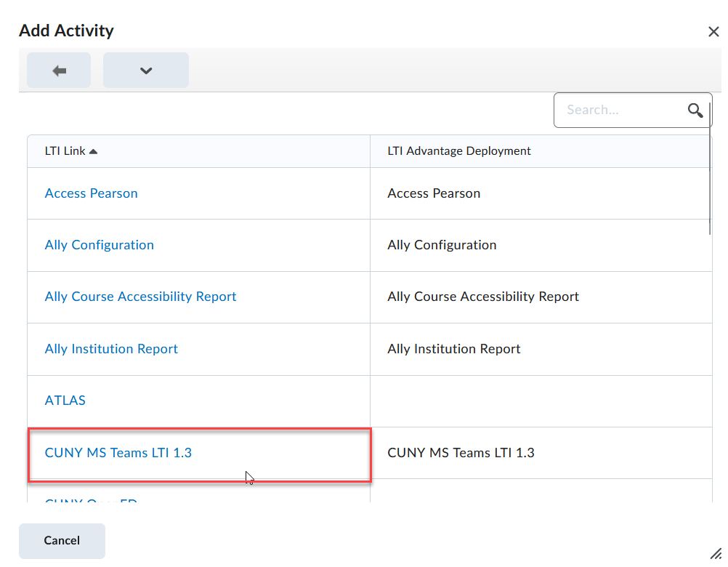Click the sort arrow beside LTI Link
This screenshot has width=728, height=567.
[93, 151]
